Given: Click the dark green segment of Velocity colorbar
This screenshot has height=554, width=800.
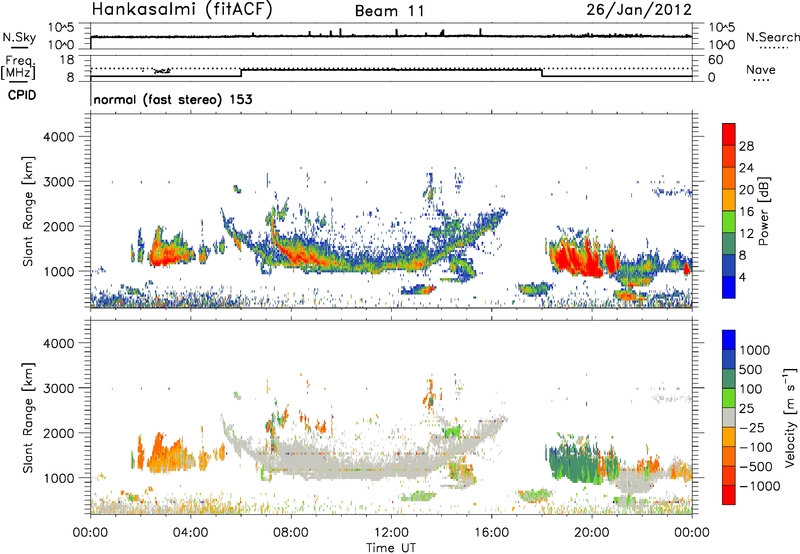Looking at the screenshot, I should tap(729, 379).
